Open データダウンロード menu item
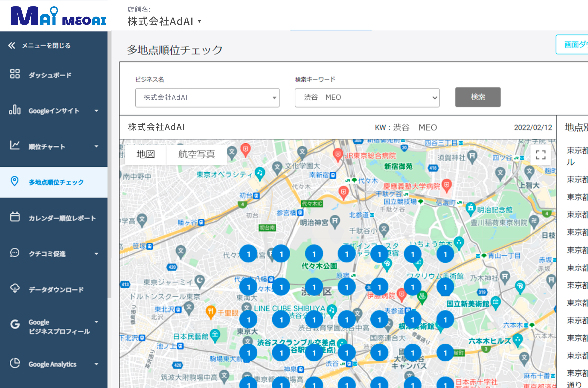This screenshot has height=388, width=588. (54, 290)
